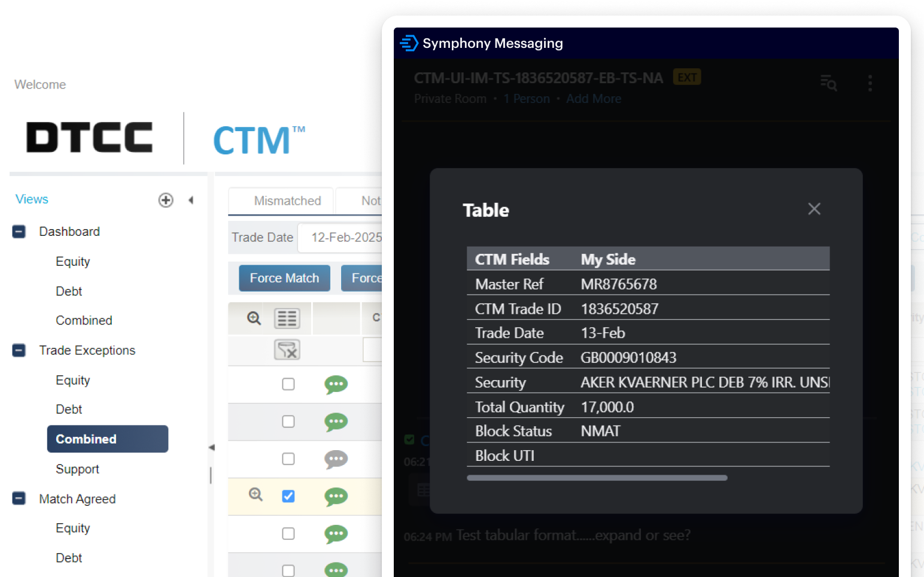Open chat bubble in first trade row
Screen dimensions: 924x577
pos(336,384)
